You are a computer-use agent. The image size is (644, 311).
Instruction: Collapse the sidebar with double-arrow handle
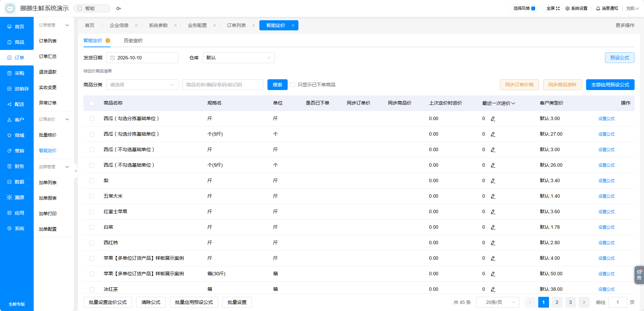[76, 171]
